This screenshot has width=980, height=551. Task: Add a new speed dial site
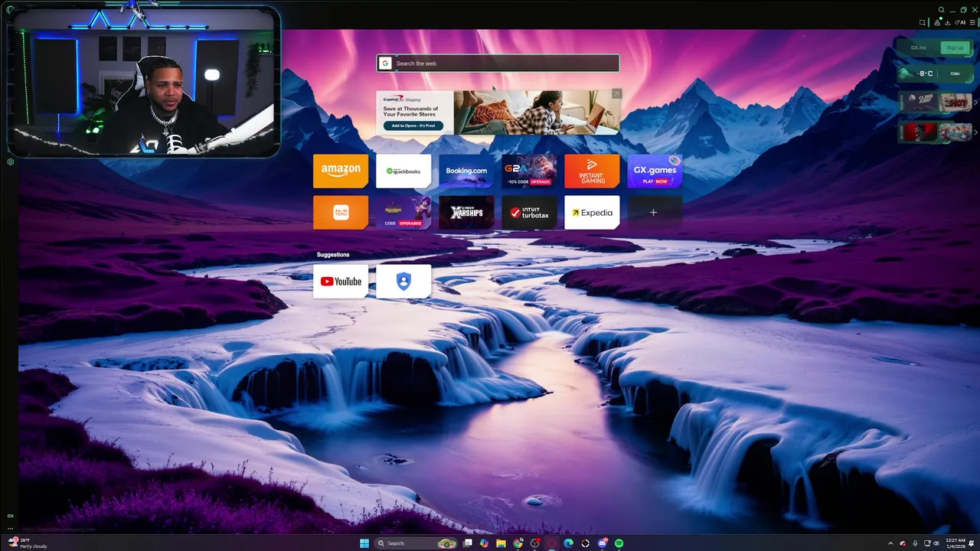653,213
